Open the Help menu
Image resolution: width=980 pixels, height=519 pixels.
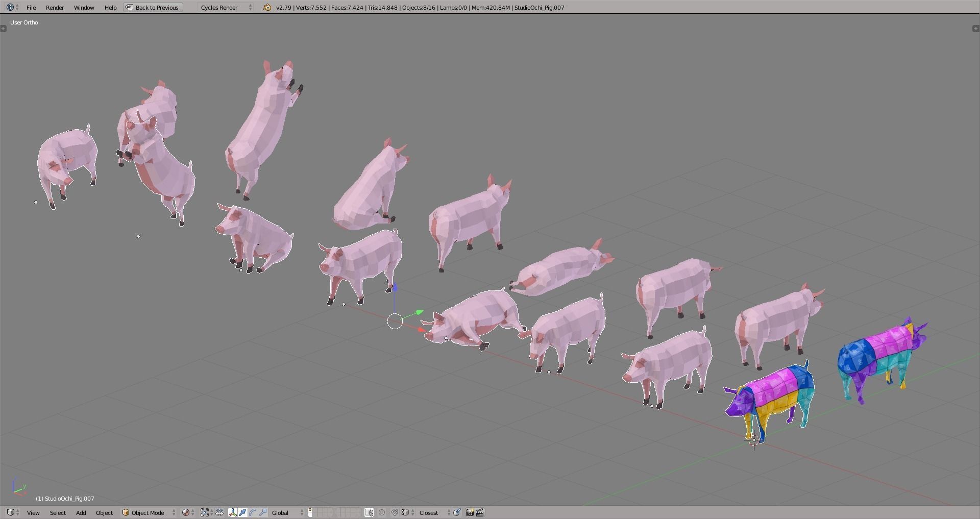(110, 7)
